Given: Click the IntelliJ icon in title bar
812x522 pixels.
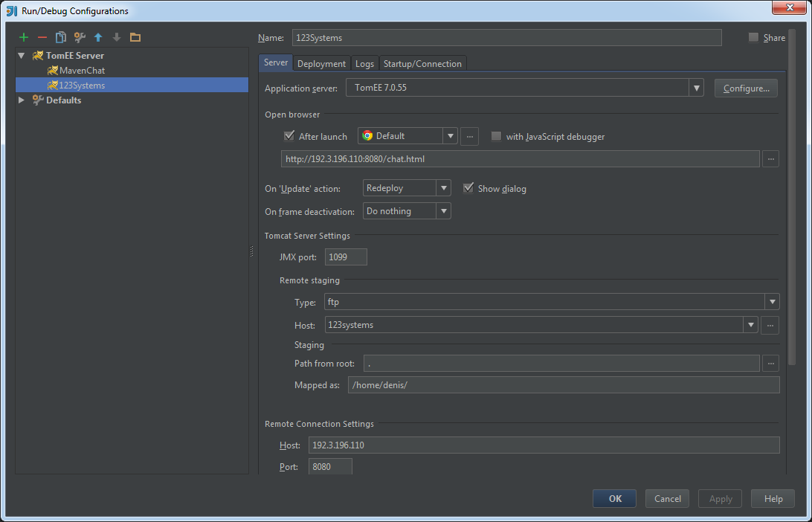Looking at the screenshot, I should pyautogui.click(x=12, y=10).
